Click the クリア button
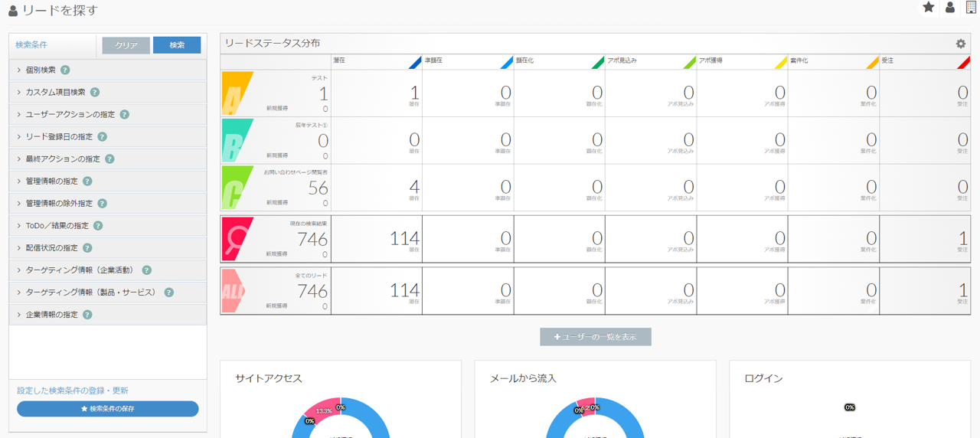980x438 pixels. click(126, 45)
